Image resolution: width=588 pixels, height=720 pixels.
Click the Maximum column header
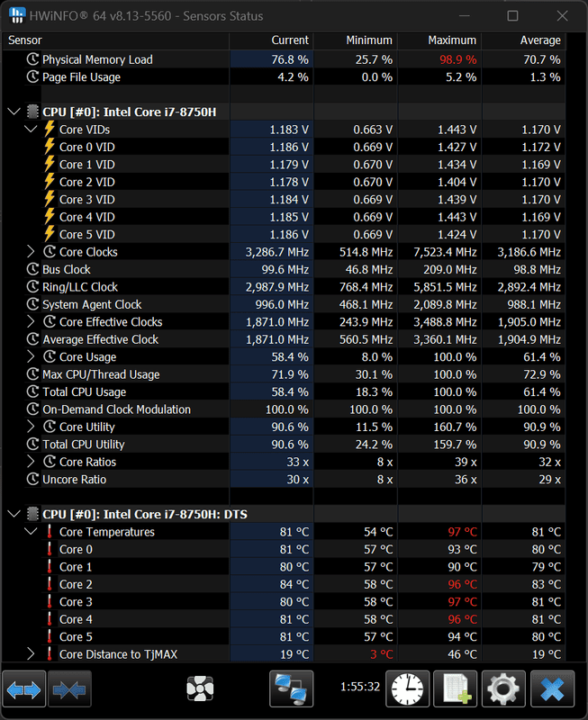pos(439,40)
